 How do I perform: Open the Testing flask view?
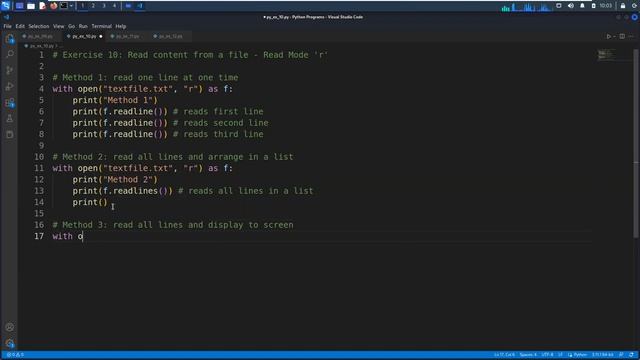9,118
